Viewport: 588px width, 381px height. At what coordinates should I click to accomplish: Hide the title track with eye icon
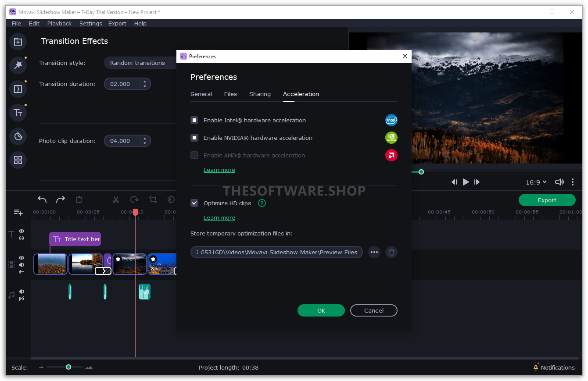pyautogui.click(x=22, y=231)
